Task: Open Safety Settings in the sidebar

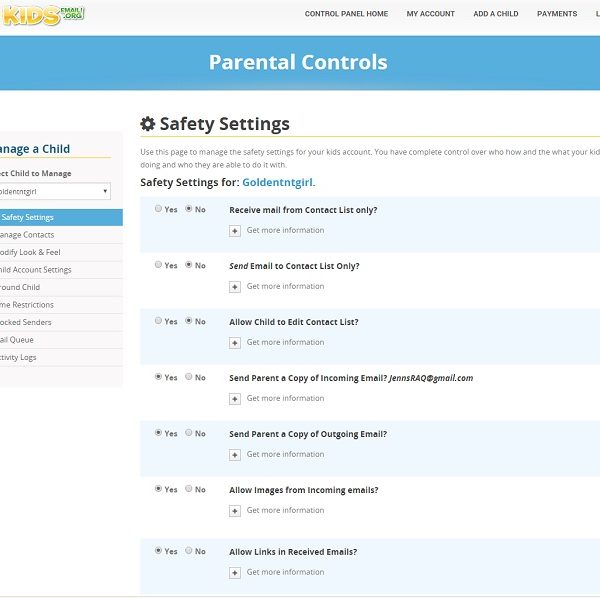Action: [61, 217]
